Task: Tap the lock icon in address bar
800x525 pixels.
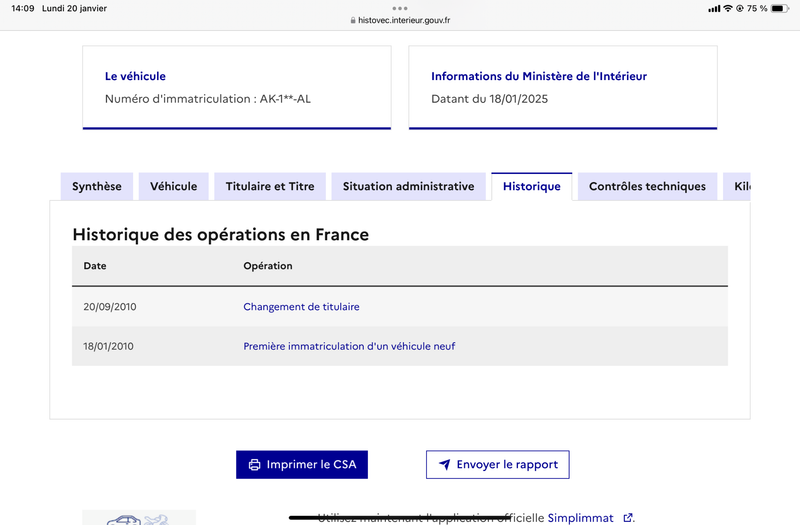Action: click(353, 20)
